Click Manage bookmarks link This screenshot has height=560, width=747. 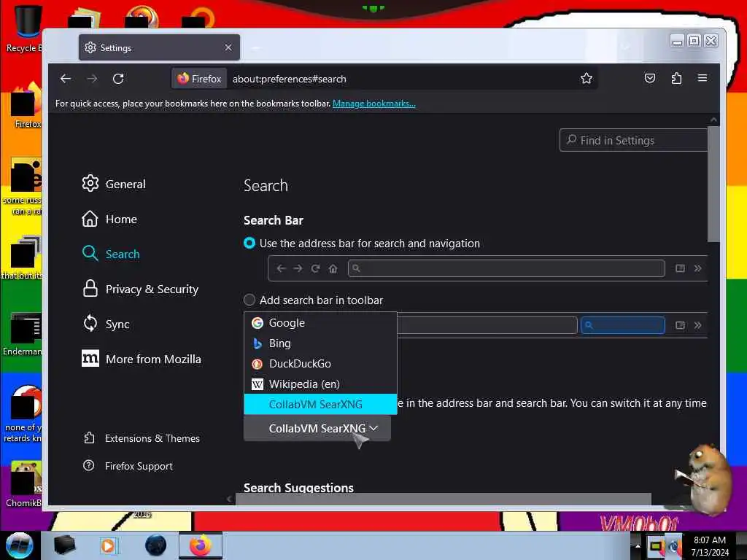[374, 104]
